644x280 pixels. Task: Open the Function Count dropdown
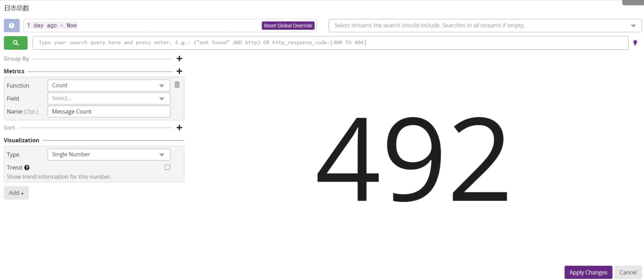tap(109, 86)
